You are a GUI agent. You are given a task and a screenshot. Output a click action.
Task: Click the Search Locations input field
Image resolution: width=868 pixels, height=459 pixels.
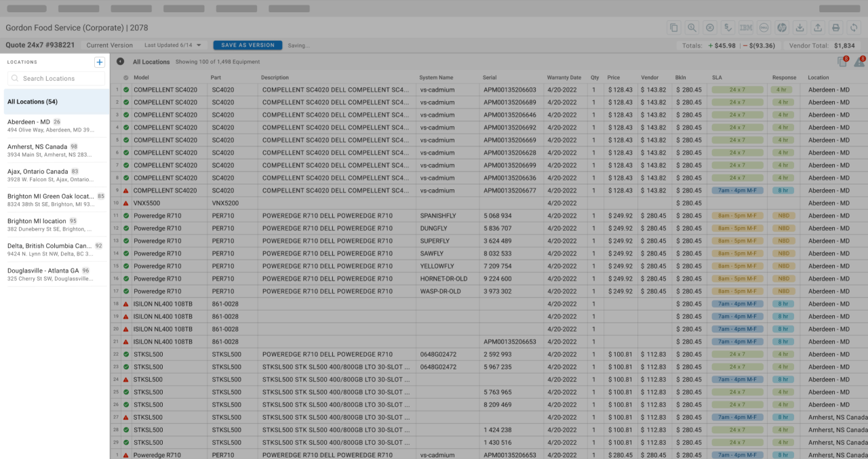[56, 79]
